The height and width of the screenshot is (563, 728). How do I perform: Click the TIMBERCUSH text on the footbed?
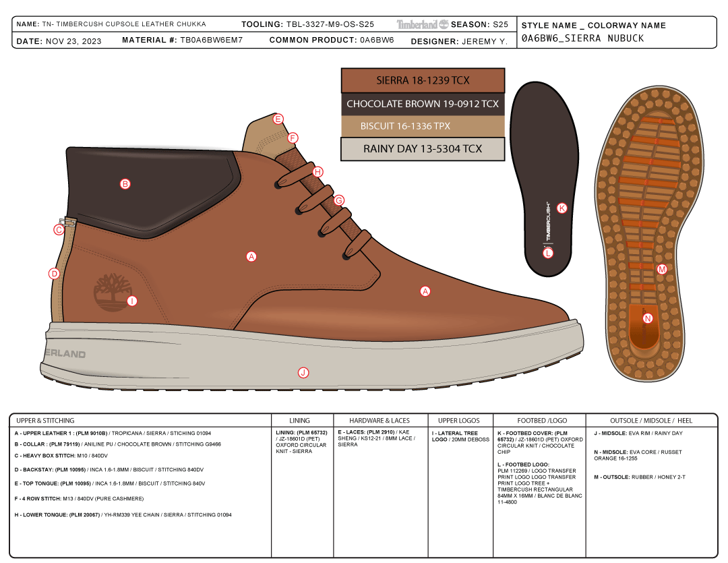tap(548, 221)
